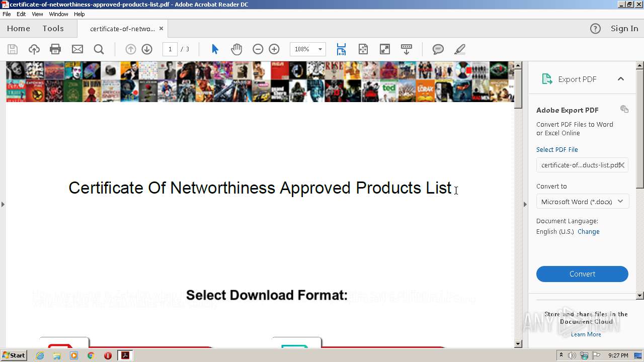Open the Edit menu

(21, 14)
